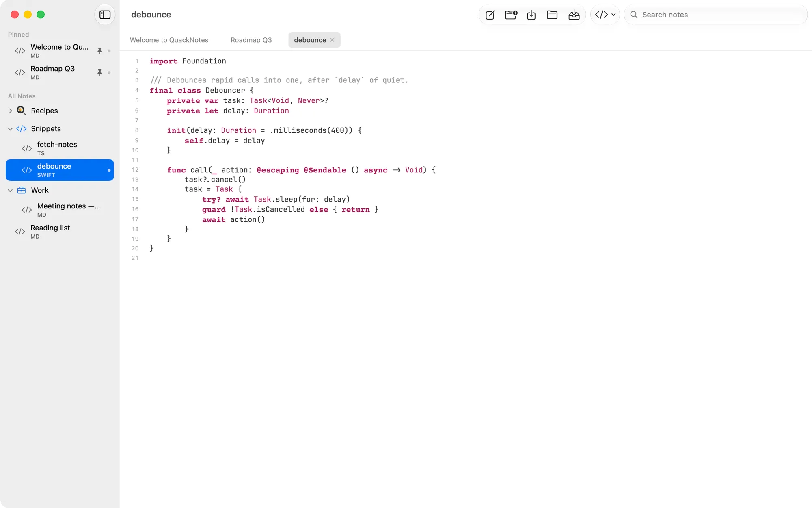Select the Recipes folder

60,111
